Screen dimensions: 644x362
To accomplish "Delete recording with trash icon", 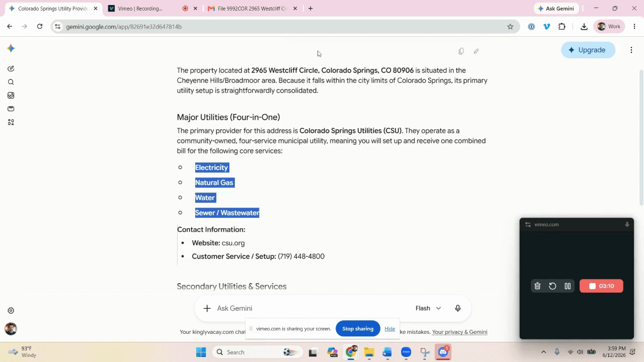I will (537, 286).
